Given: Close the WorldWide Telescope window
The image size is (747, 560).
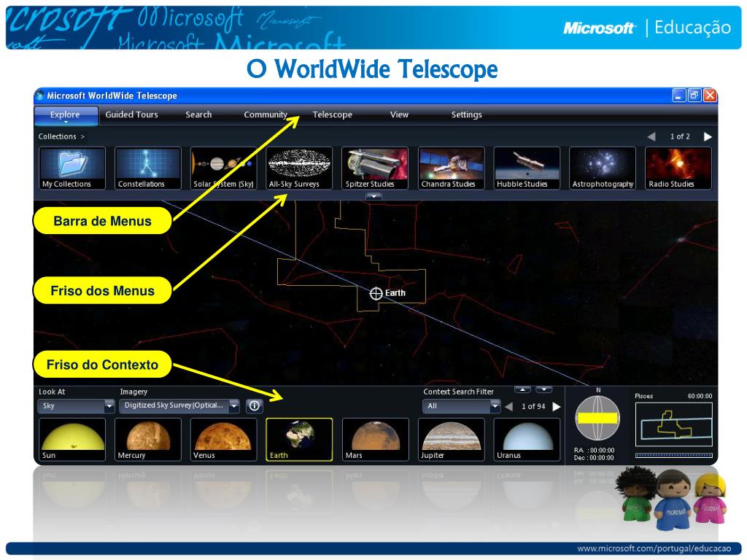Looking at the screenshot, I should pos(710,96).
